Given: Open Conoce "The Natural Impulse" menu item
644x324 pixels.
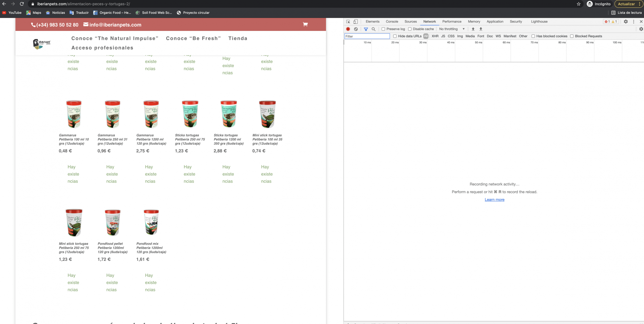Looking at the screenshot, I should pyautogui.click(x=115, y=38).
